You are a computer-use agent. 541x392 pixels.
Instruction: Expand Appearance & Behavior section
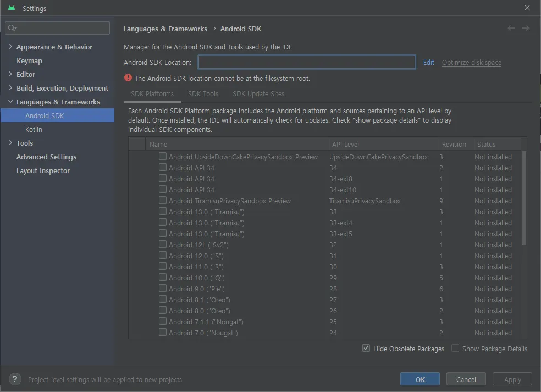point(10,47)
